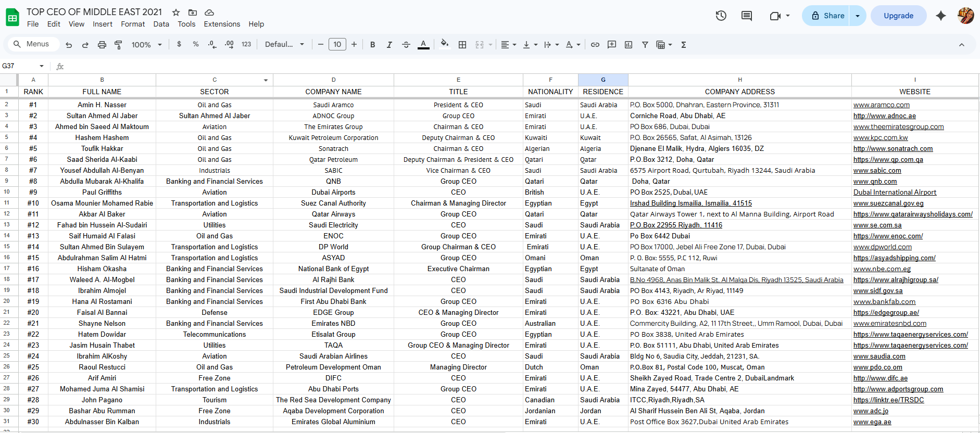Click the font size field
980x433 pixels.
click(337, 44)
